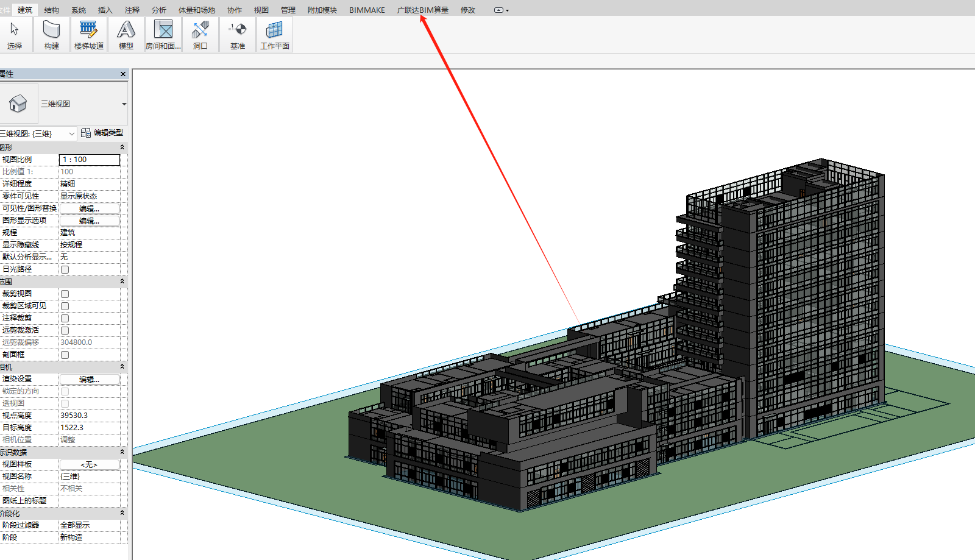This screenshot has width=975, height=560.
Task: Open the 附加模块 ribbon tab
Action: coord(322,10)
